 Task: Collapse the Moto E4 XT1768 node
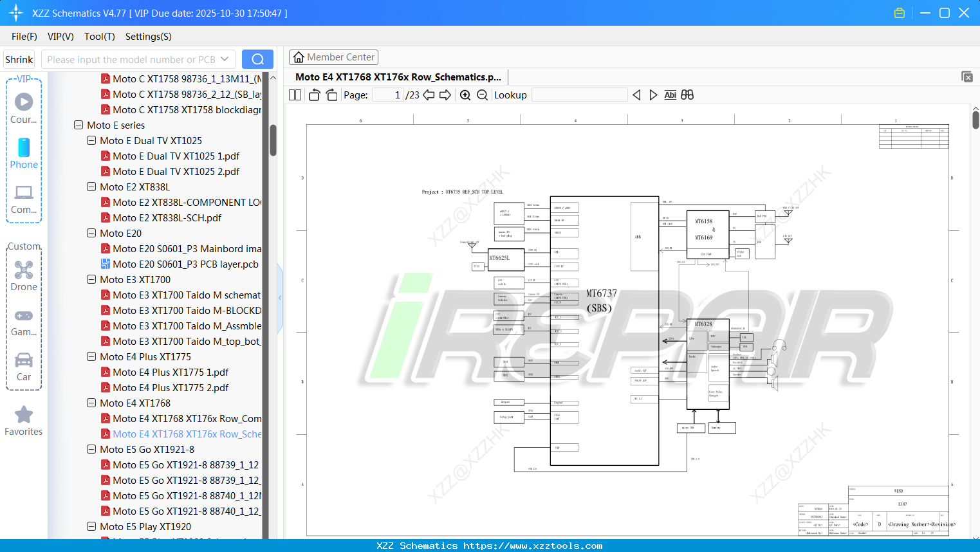(x=91, y=403)
